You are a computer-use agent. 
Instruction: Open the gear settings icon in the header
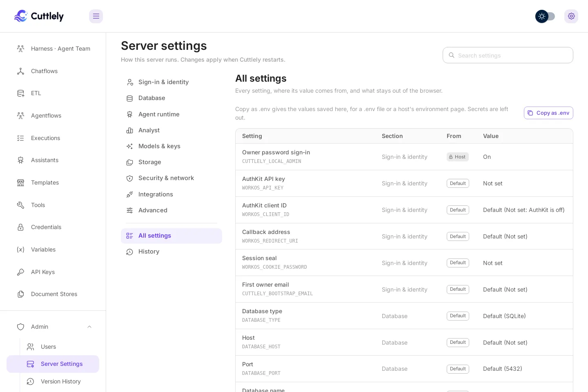(x=571, y=16)
